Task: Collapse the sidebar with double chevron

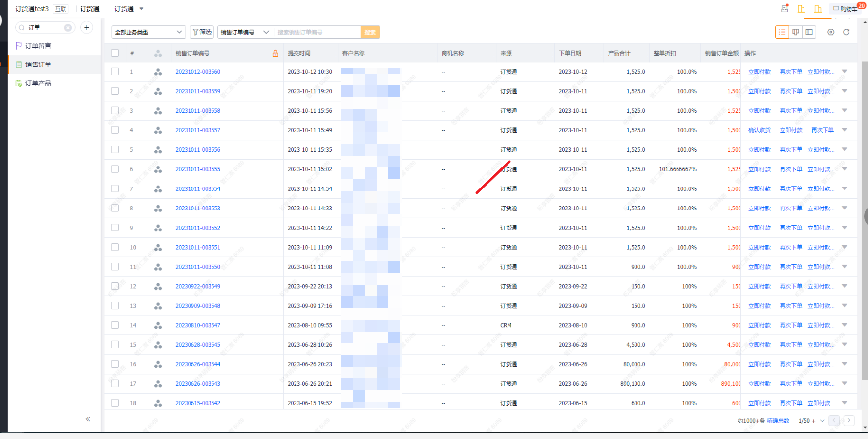Action: [88, 419]
